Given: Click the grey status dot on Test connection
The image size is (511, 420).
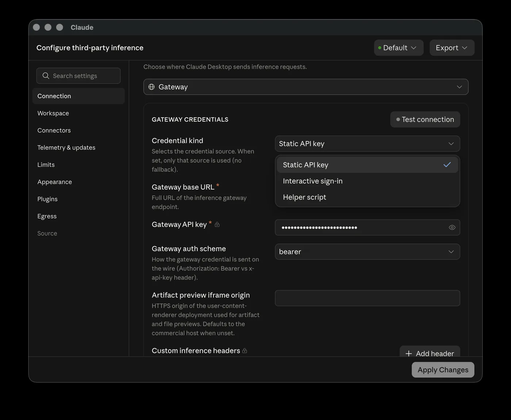Looking at the screenshot, I should pos(398,119).
